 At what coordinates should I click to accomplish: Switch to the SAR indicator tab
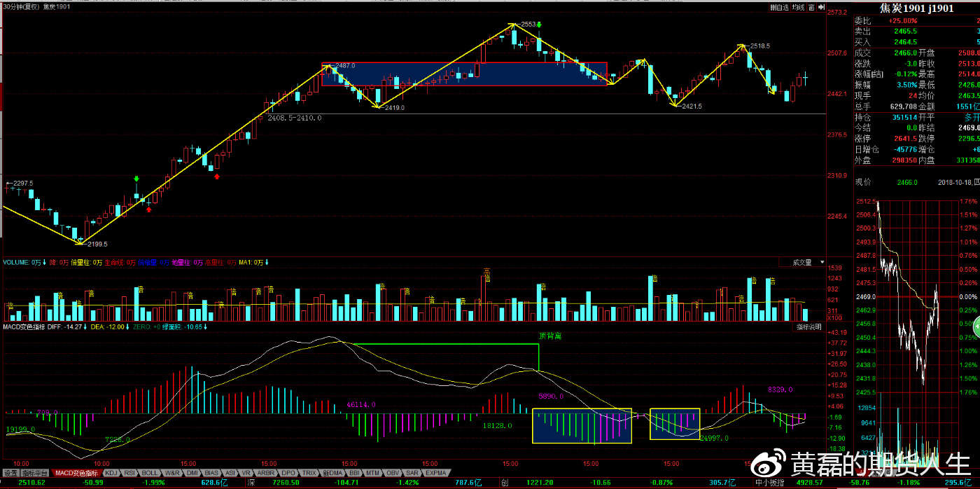click(412, 473)
